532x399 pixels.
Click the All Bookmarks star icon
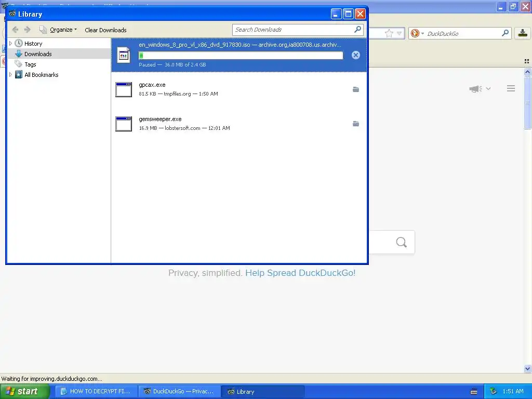pyautogui.click(x=19, y=75)
